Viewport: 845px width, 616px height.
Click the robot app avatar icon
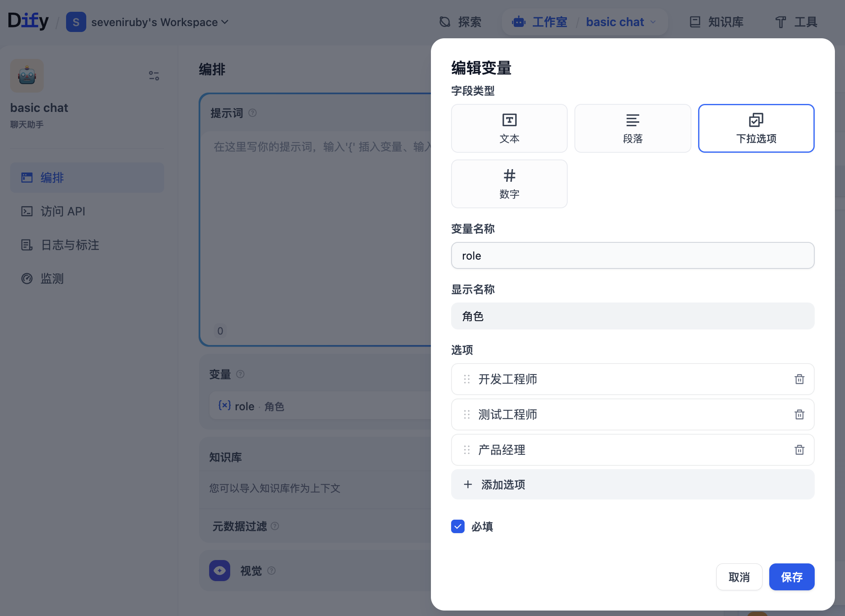(x=27, y=76)
